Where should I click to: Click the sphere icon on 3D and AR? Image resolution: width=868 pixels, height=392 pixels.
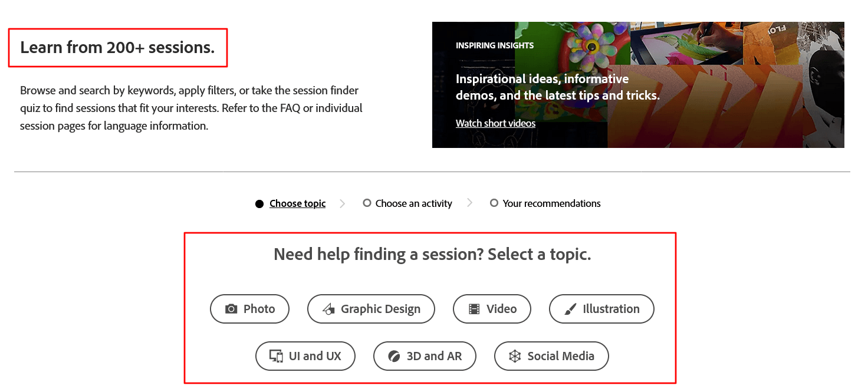click(x=394, y=356)
